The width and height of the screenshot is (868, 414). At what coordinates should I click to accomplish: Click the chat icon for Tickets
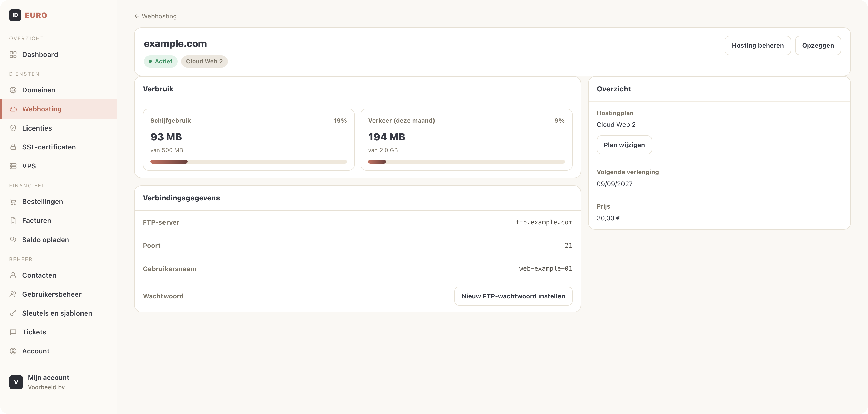click(13, 332)
